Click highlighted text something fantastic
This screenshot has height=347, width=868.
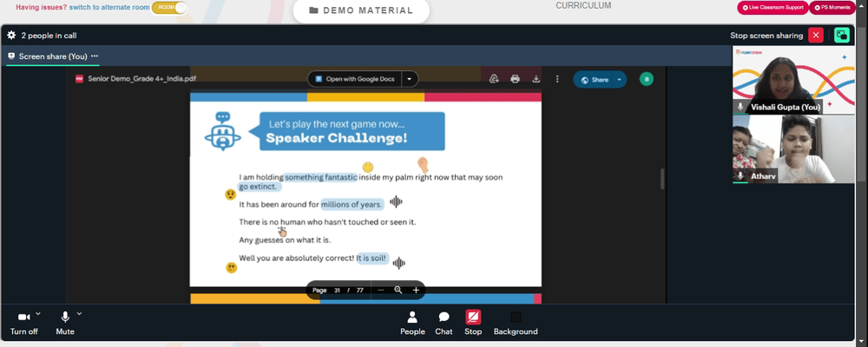[321, 177]
